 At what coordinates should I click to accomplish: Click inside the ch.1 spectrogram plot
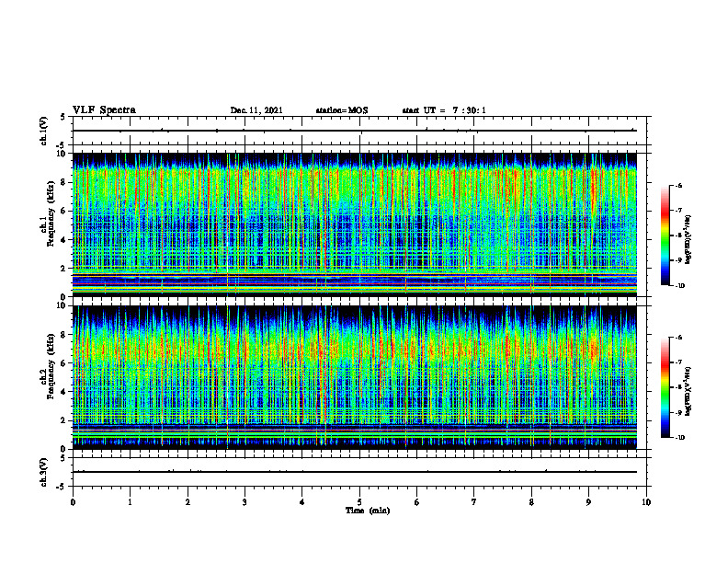(x=355, y=224)
